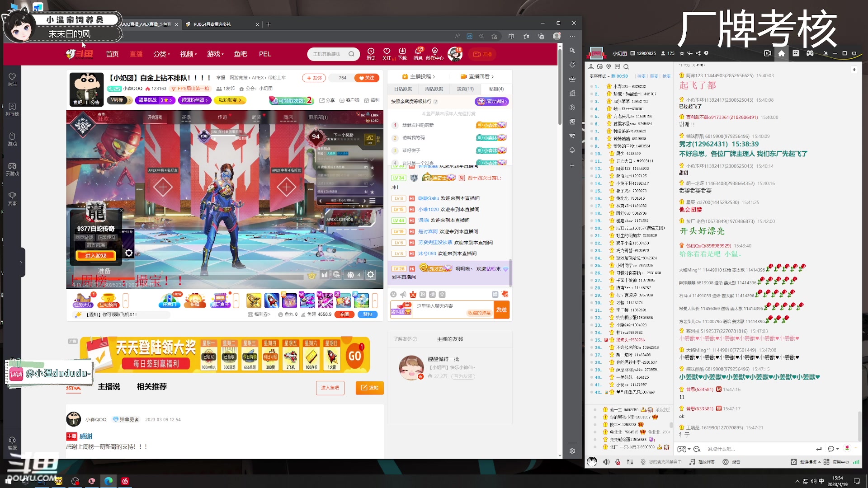The image size is (868, 488).
Task: Expand the 分类 category dropdown
Action: pos(161,54)
